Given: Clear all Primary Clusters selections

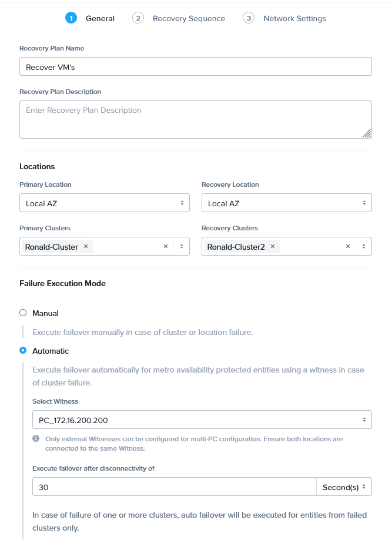Looking at the screenshot, I should pos(166,247).
